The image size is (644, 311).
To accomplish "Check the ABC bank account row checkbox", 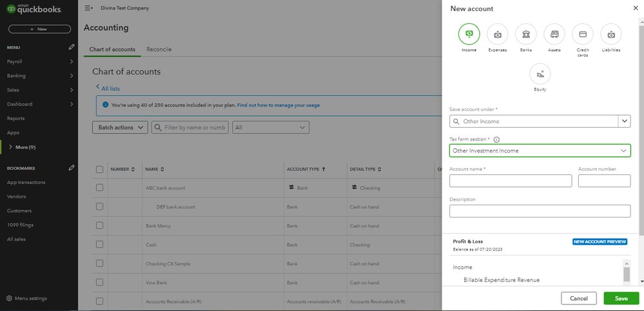I will [x=99, y=187].
